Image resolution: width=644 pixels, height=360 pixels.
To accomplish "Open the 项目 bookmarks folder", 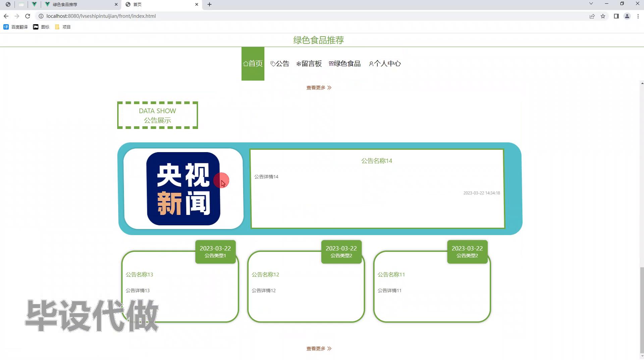I will click(63, 27).
